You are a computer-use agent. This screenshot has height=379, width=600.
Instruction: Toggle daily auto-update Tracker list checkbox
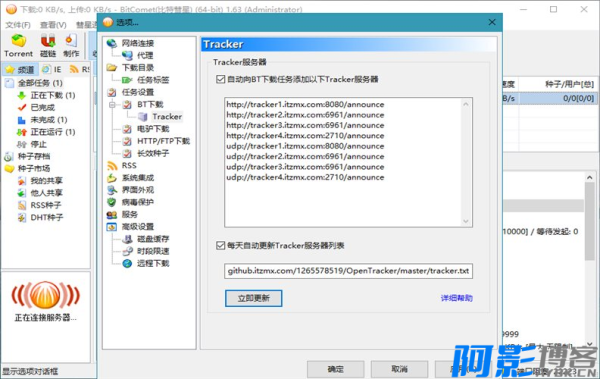pos(220,245)
